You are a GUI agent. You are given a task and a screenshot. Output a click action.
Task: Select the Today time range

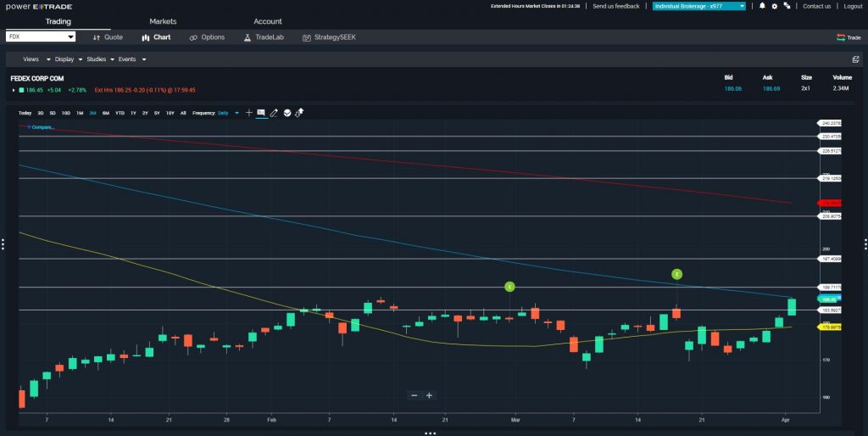[25, 113]
